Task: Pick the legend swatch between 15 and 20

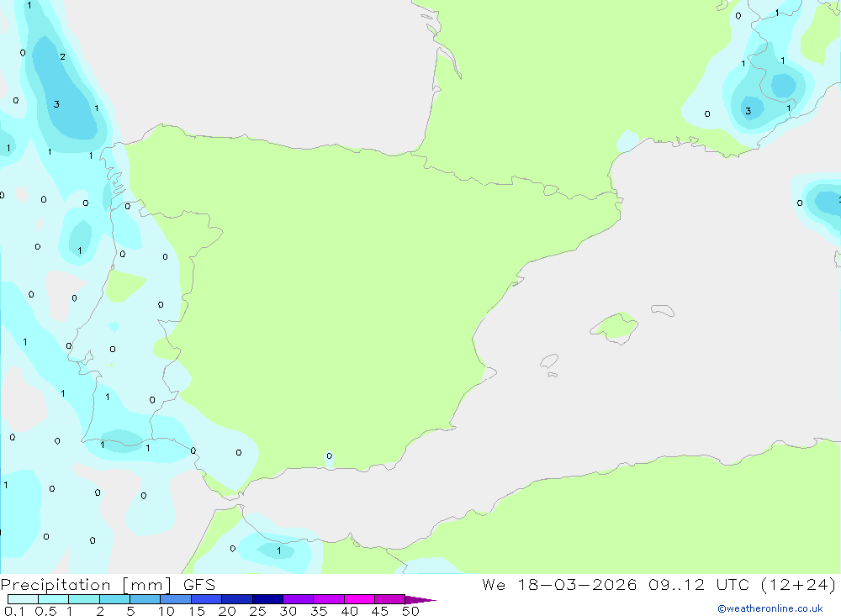Action: pyautogui.click(x=207, y=599)
